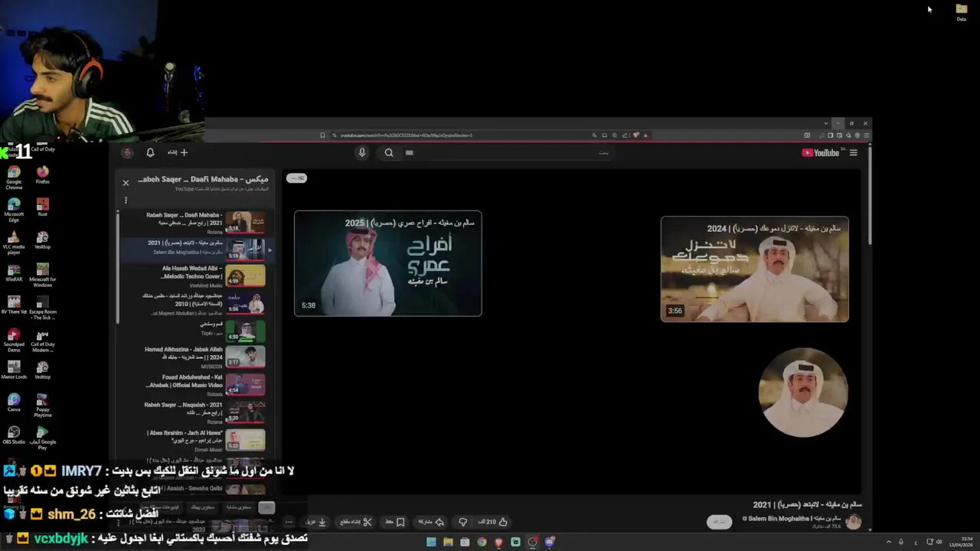Open the account avatar menu in YouTube header

(x=127, y=152)
